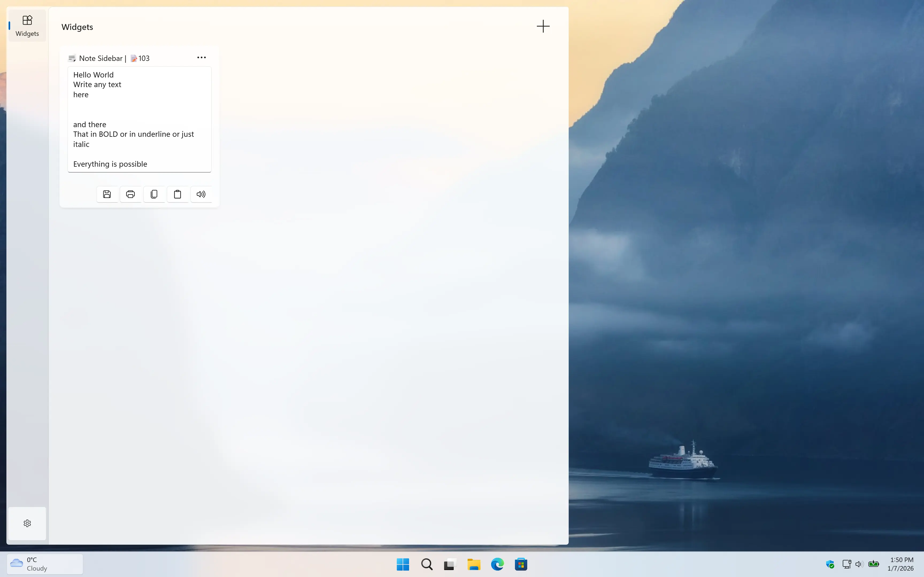Open Microsoft Store from the taskbar

point(521,564)
